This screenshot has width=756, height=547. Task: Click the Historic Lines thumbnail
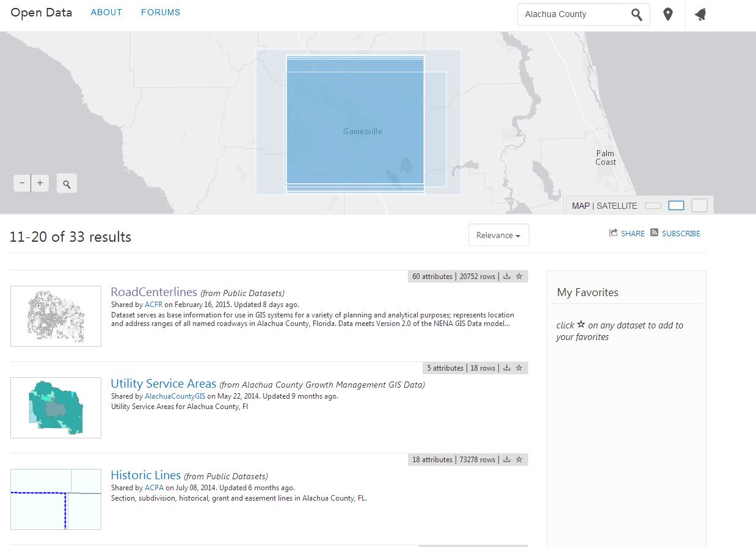(56, 499)
